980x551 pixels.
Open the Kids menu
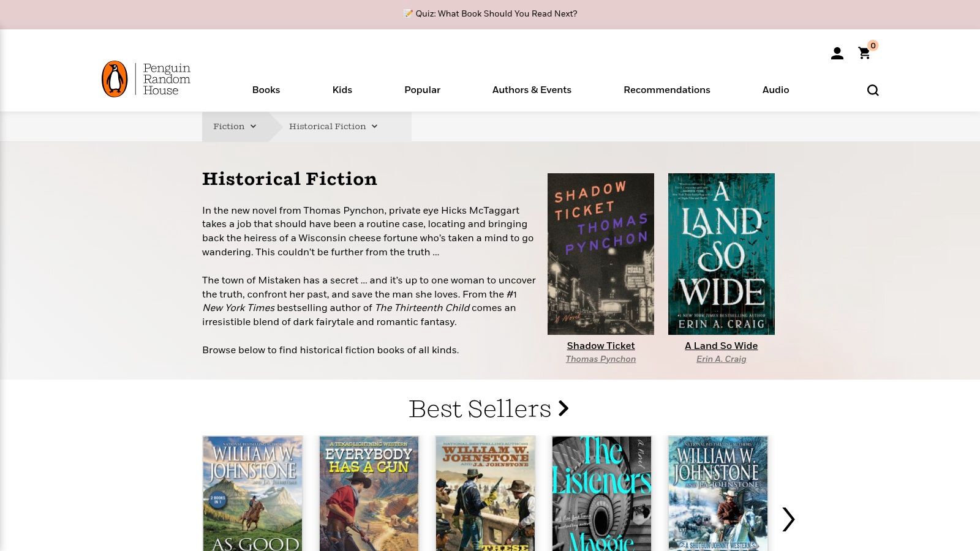(342, 90)
